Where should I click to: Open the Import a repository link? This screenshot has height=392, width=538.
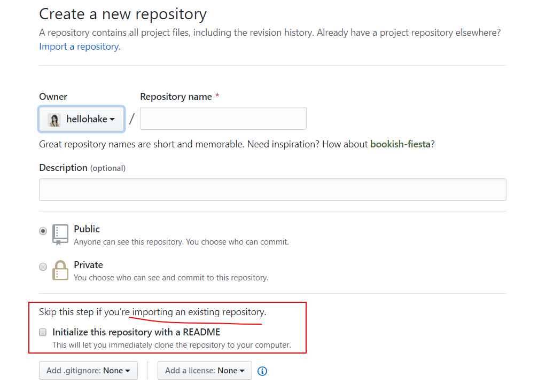[80, 46]
